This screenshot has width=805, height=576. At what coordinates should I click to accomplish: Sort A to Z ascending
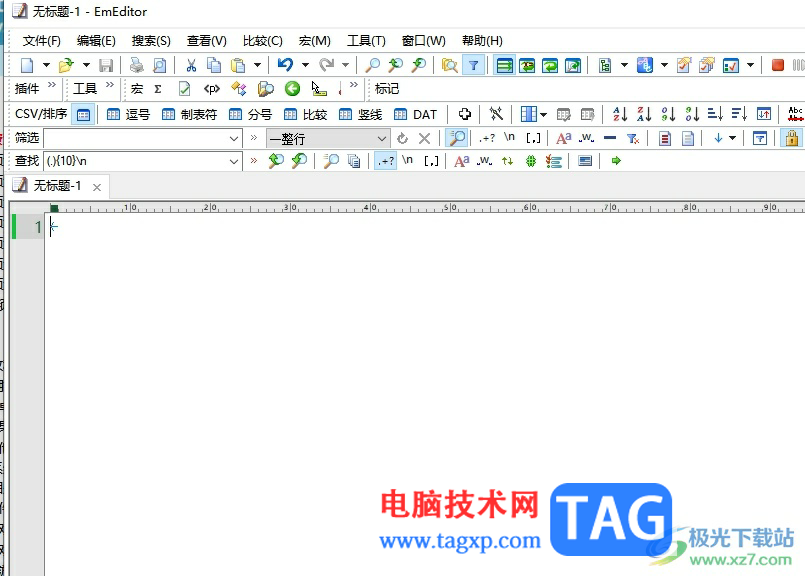pos(620,114)
